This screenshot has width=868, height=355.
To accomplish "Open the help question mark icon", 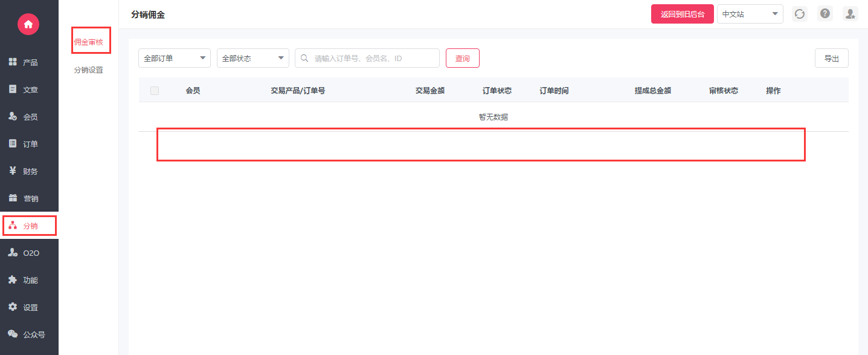I will coord(825,14).
